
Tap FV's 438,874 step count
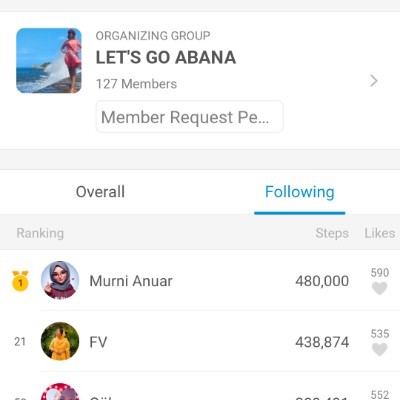click(x=322, y=342)
